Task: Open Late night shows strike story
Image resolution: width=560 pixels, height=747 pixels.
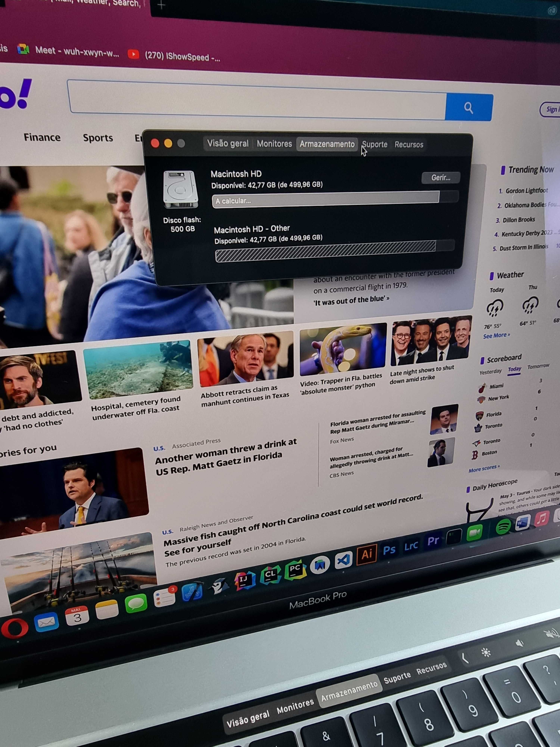Action: pos(422,374)
